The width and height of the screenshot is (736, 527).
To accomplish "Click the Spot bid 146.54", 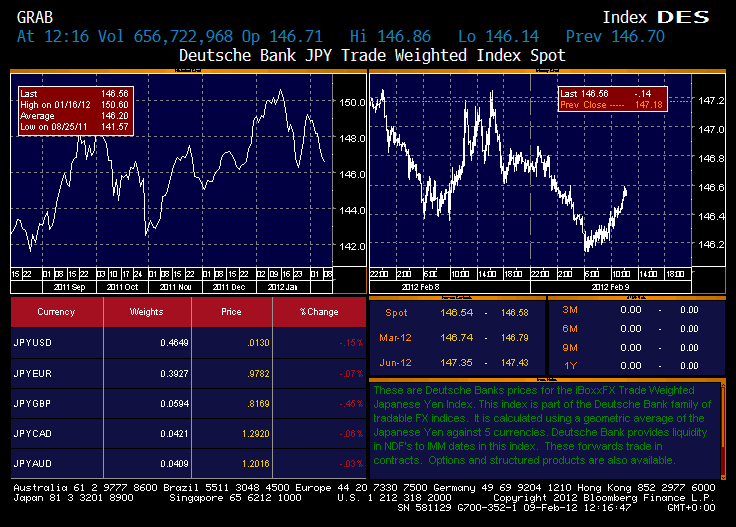I will click(x=457, y=313).
